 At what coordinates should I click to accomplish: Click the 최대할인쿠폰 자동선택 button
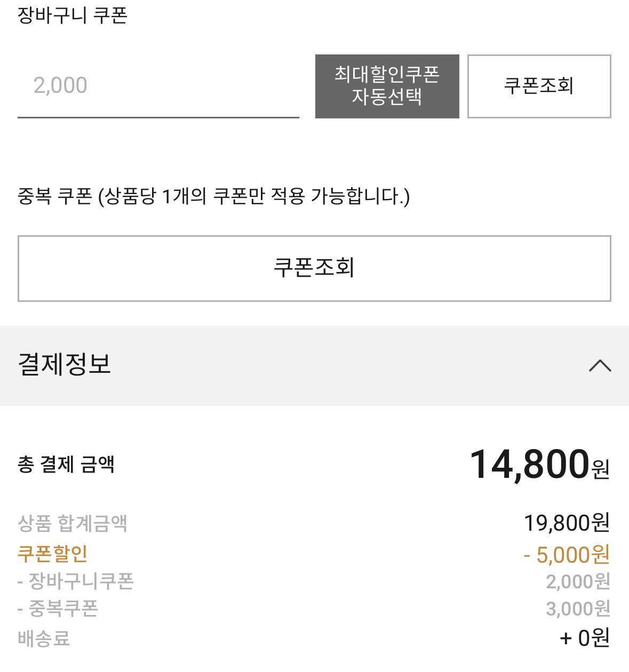pos(387,86)
